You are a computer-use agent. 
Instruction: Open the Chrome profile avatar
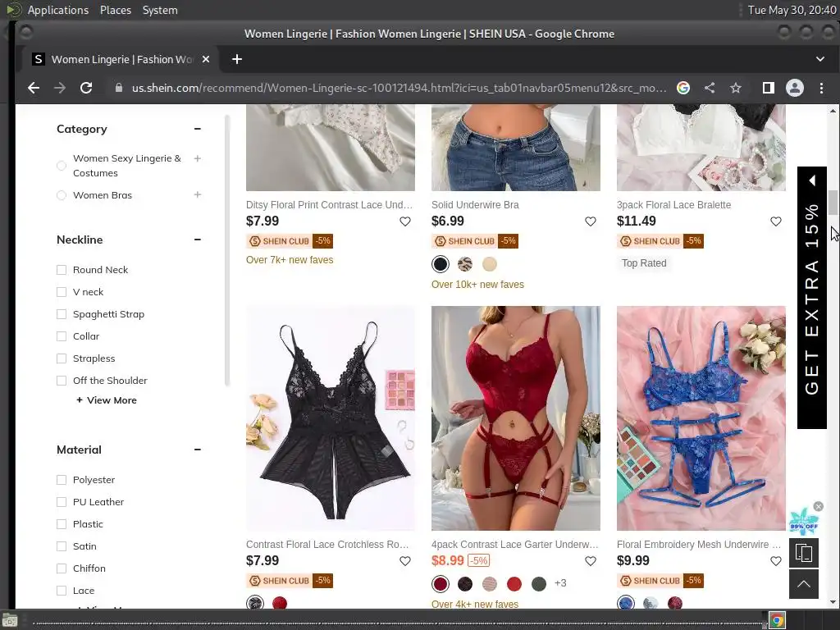point(794,88)
